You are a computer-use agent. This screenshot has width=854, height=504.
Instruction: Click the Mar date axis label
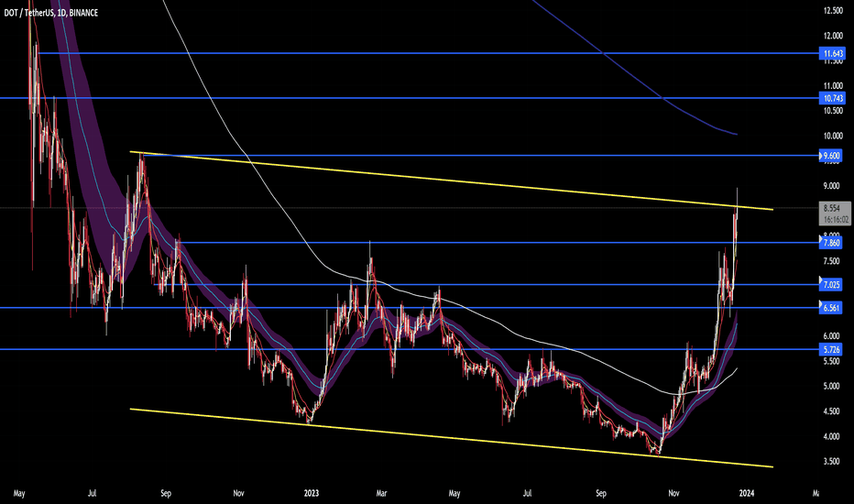[381, 494]
